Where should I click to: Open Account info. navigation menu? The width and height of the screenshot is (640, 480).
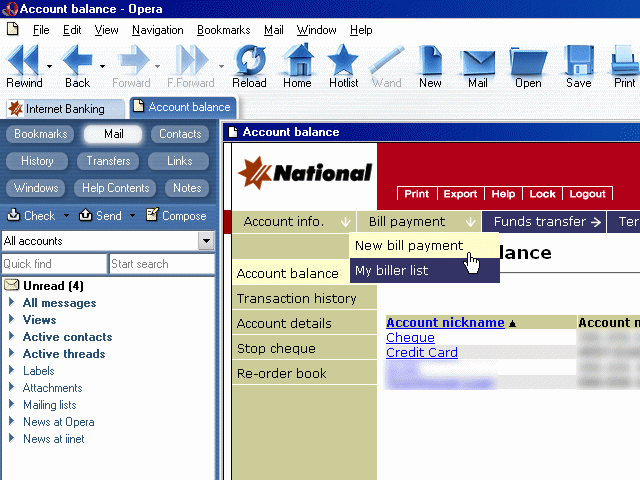294,222
